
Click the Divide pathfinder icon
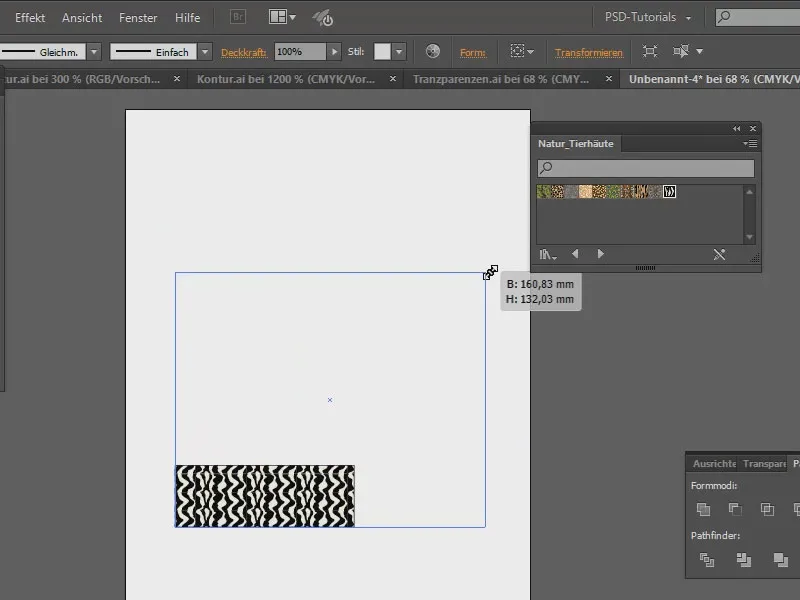coord(707,560)
